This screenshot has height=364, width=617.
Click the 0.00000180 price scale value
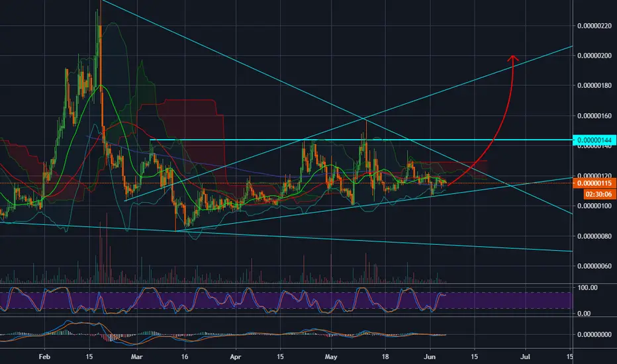(594, 86)
